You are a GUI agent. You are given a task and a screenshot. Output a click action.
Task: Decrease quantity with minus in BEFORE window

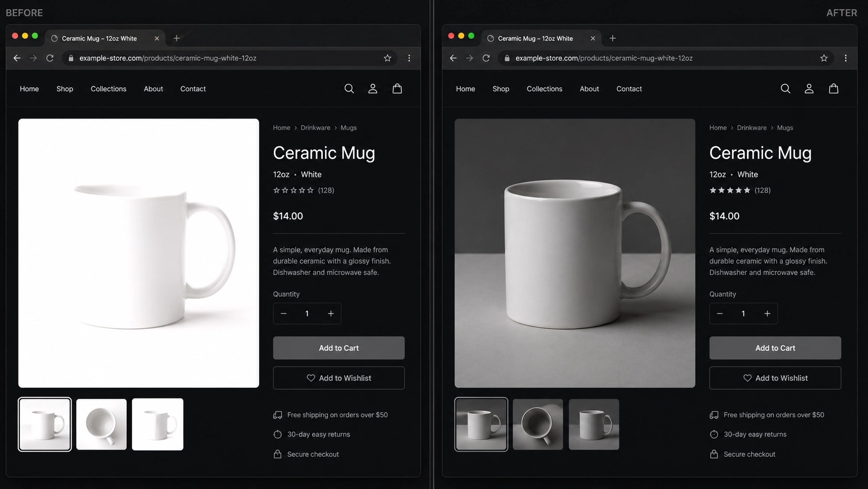click(283, 313)
